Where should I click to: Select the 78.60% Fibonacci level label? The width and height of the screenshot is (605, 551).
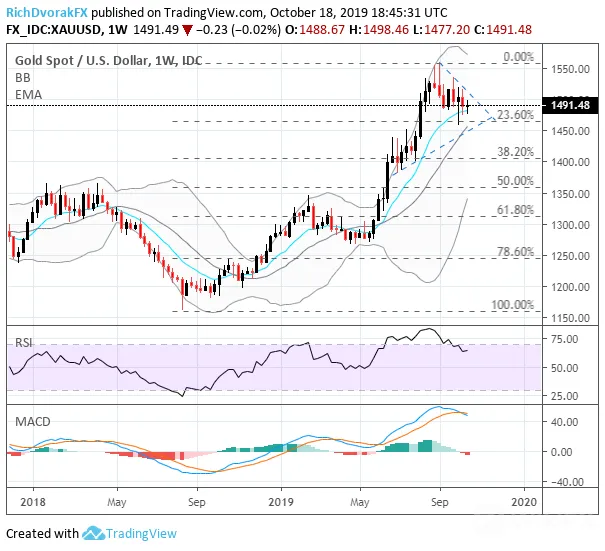pos(515,252)
